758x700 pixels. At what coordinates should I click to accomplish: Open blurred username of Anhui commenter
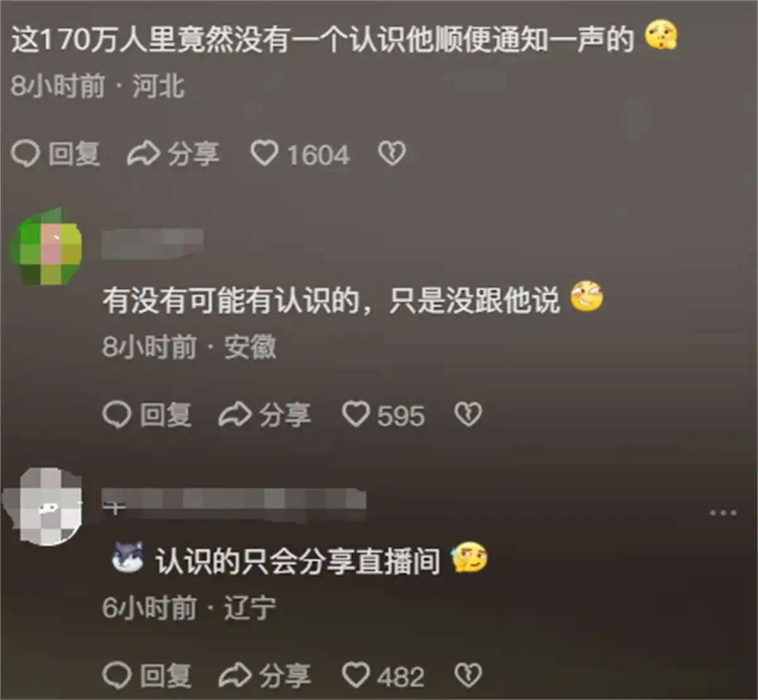(x=152, y=243)
